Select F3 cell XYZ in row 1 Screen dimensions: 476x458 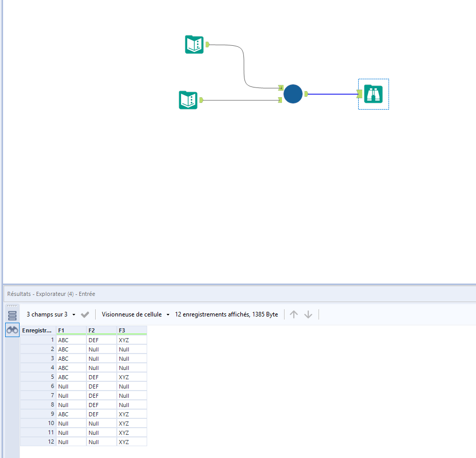[132, 340]
